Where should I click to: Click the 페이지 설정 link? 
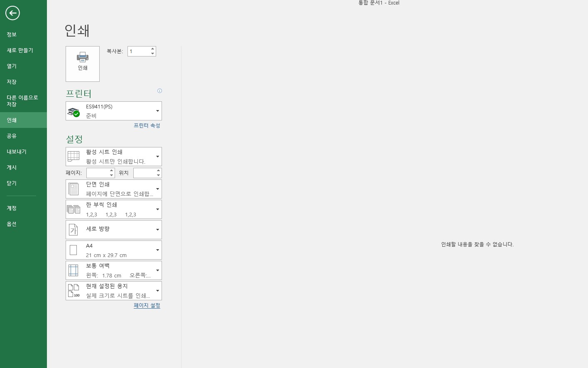coord(147,305)
